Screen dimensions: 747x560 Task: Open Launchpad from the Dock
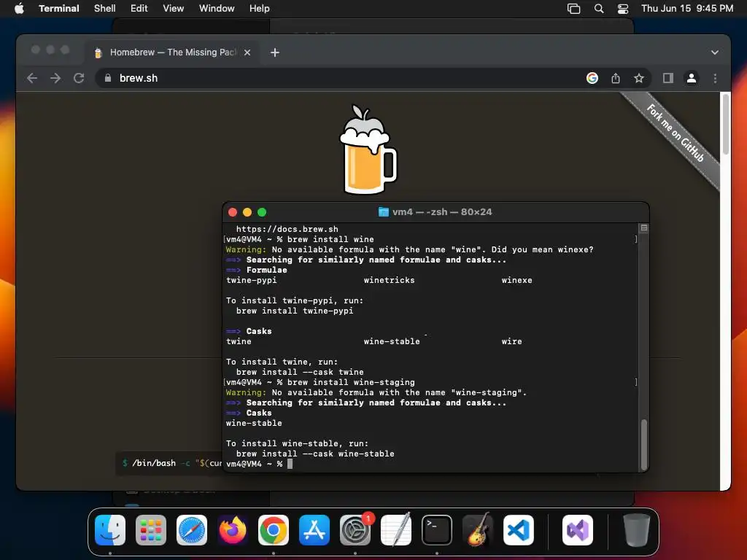(151, 530)
